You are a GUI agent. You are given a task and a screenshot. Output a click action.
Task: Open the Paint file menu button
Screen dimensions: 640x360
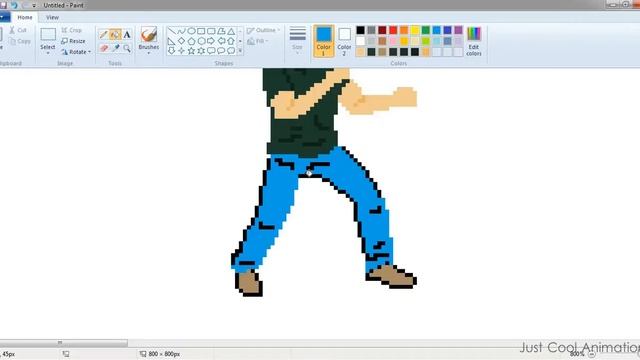pos(5,18)
